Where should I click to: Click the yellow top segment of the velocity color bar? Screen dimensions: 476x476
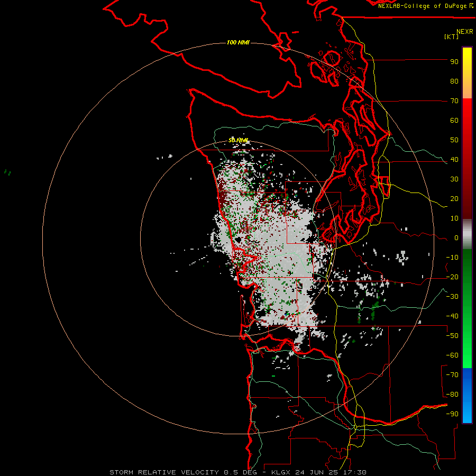coord(467,73)
